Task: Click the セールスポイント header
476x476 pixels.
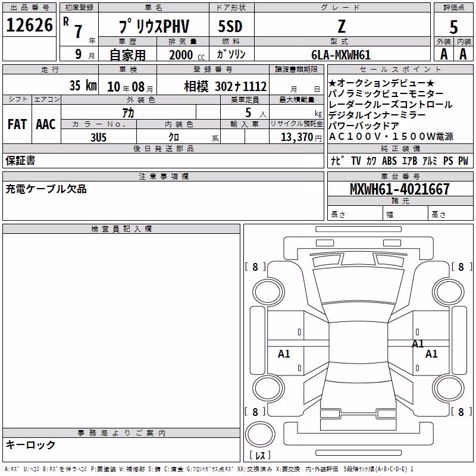Action: [400, 69]
